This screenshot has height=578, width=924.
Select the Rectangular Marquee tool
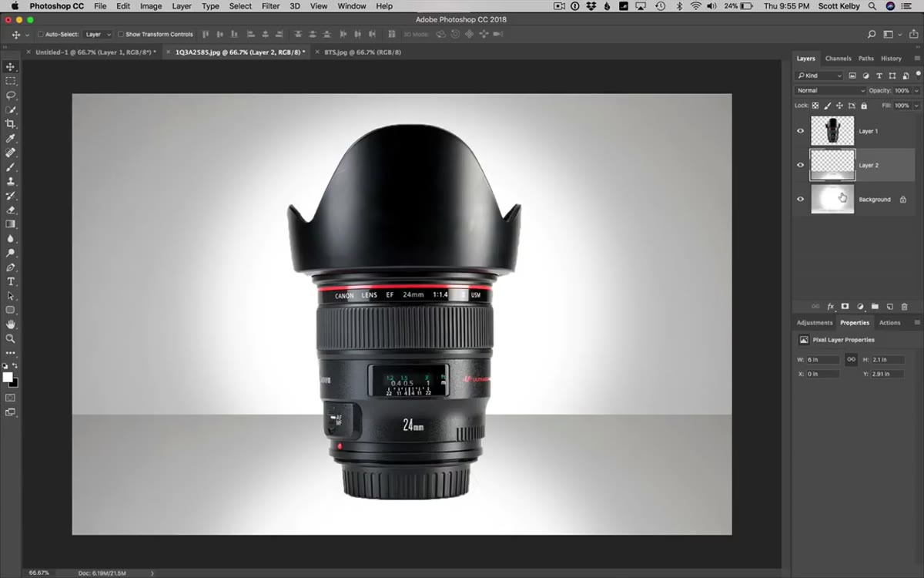(x=10, y=81)
